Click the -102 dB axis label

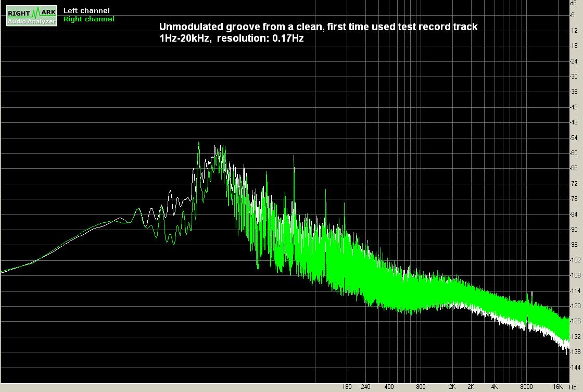point(575,260)
